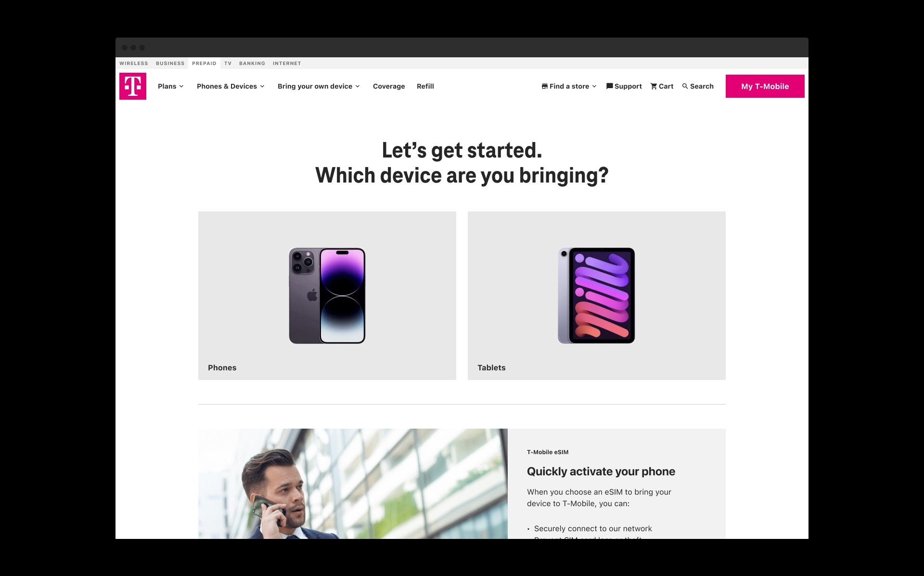Open the Internet tab
Screen dimensions: 924x576
pyautogui.click(x=287, y=63)
